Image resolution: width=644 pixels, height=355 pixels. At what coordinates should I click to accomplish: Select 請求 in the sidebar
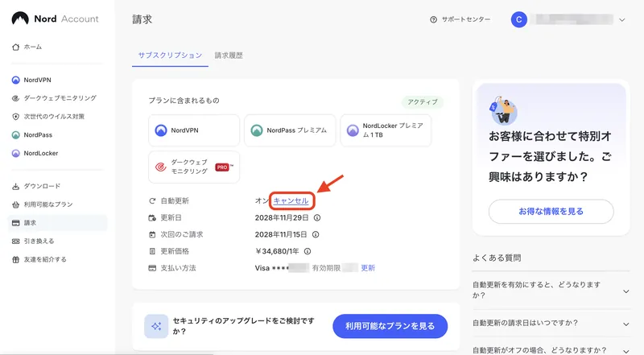57,223
